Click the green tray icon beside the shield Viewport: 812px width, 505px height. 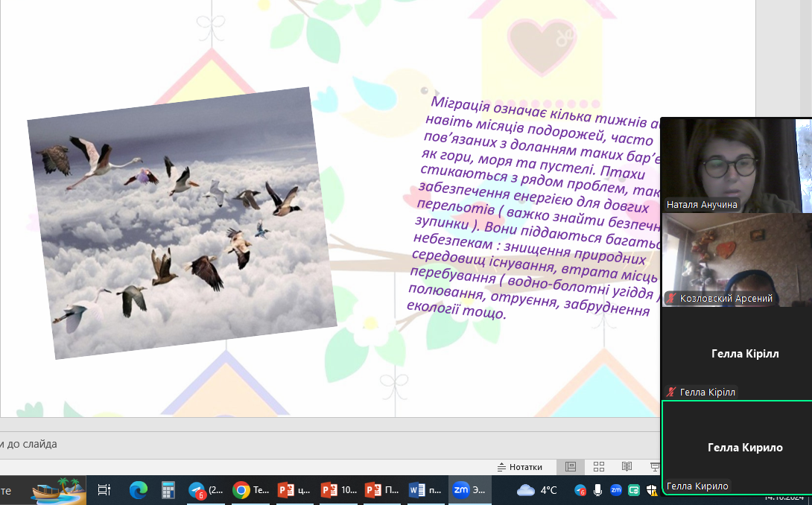pos(633,490)
